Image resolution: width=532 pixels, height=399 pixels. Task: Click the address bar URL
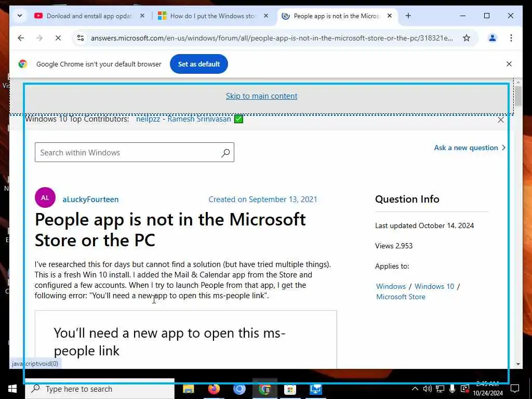click(271, 38)
